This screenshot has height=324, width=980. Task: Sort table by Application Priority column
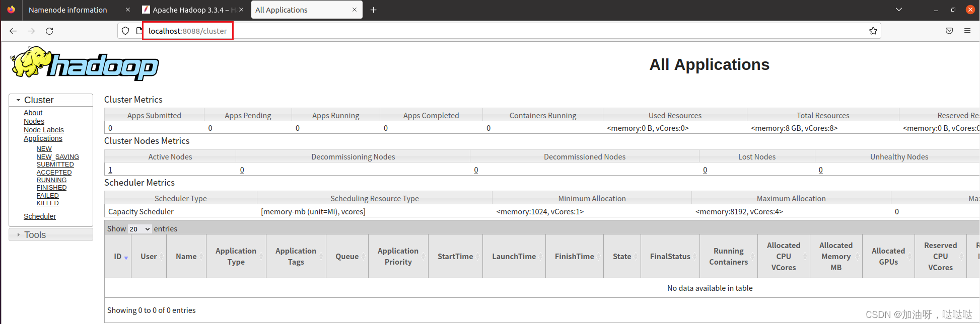398,257
